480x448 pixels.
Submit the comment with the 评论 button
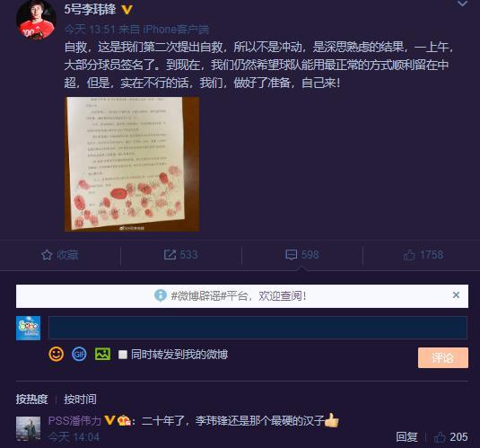click(x=443, y=357)
